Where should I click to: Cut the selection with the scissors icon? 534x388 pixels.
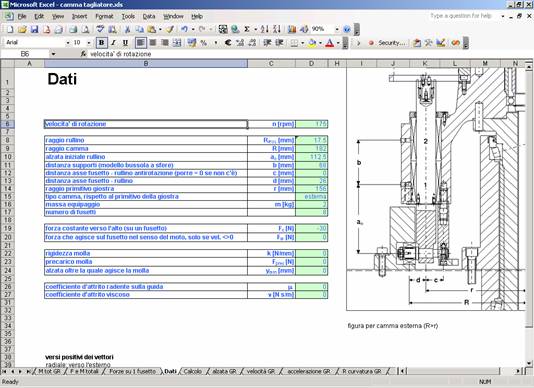tap(127, 30)
